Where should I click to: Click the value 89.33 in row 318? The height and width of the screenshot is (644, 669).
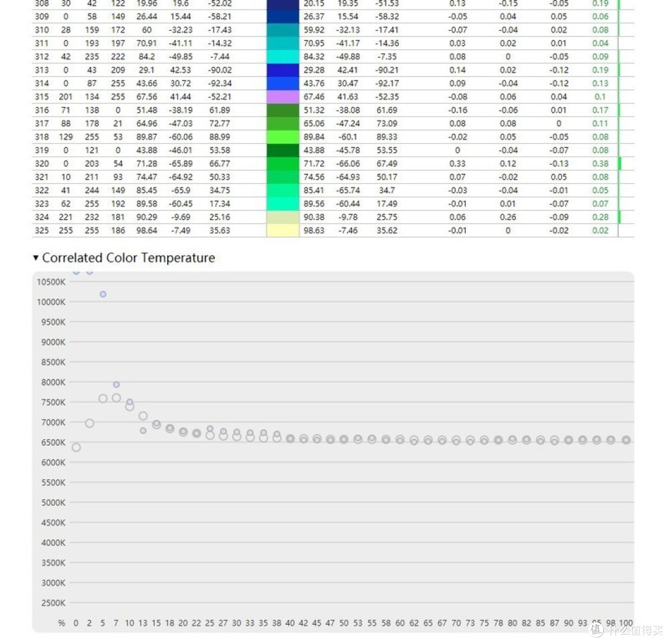click(387, 137)
